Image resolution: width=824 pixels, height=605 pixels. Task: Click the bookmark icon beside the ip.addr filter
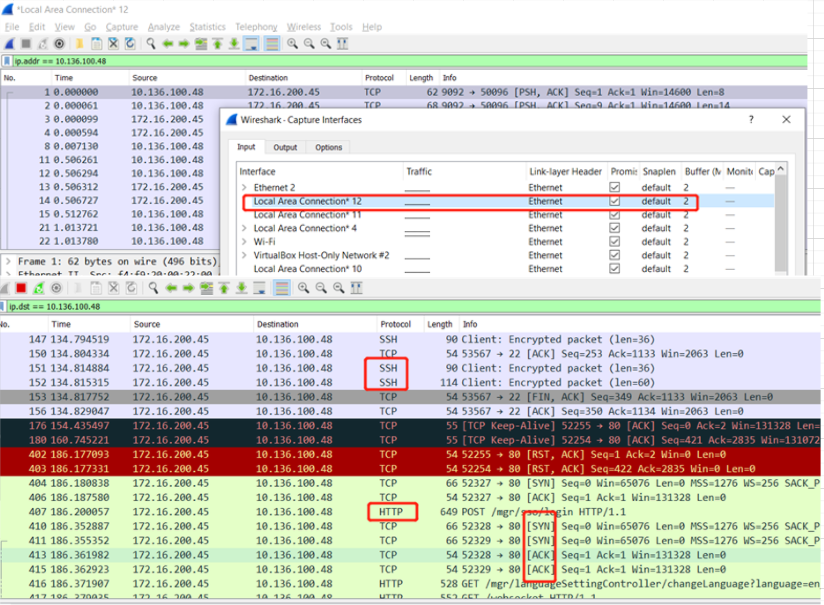pyautogui.click(x=7, y=61)
